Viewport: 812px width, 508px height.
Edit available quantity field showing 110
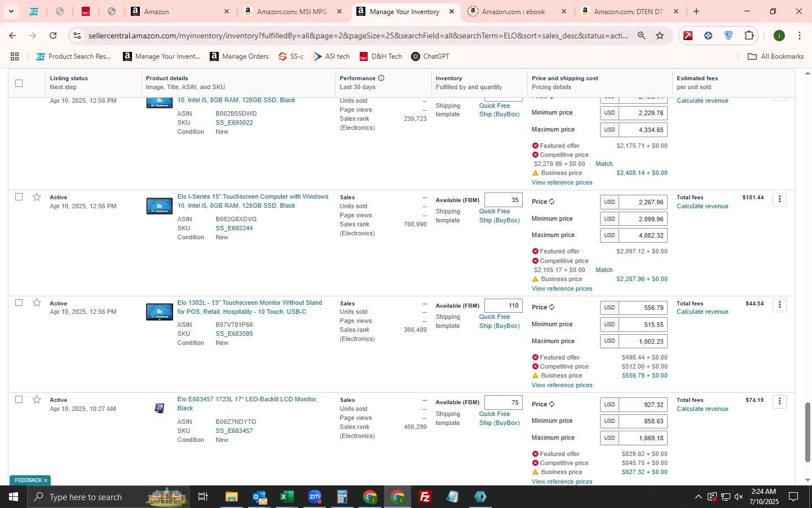[504, 305]
